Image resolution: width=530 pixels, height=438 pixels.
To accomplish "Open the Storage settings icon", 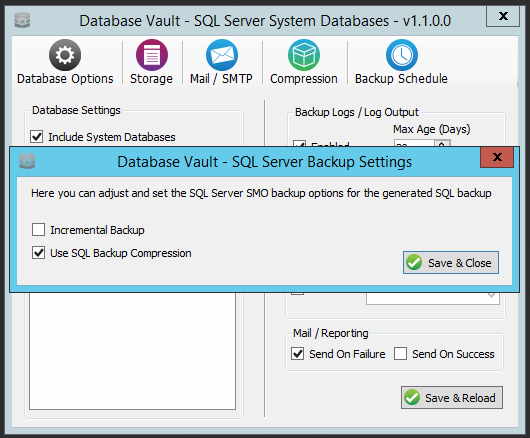I will click(x=152, y=55).
